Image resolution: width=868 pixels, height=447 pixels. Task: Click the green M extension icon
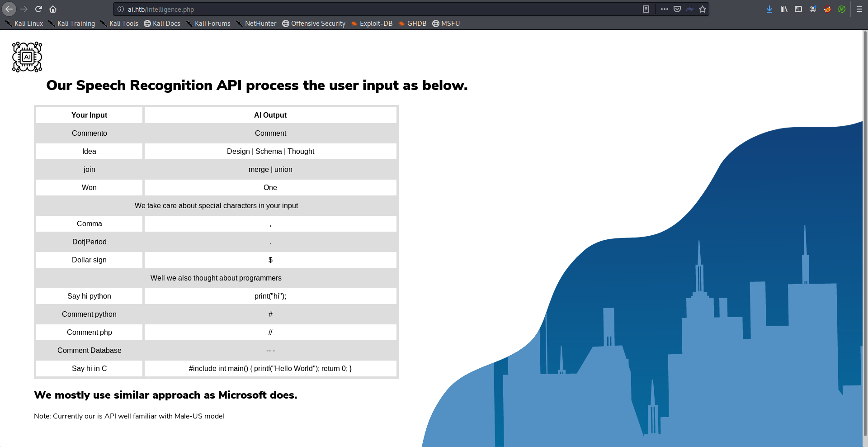pyautogui.click(x=842, y=9)
